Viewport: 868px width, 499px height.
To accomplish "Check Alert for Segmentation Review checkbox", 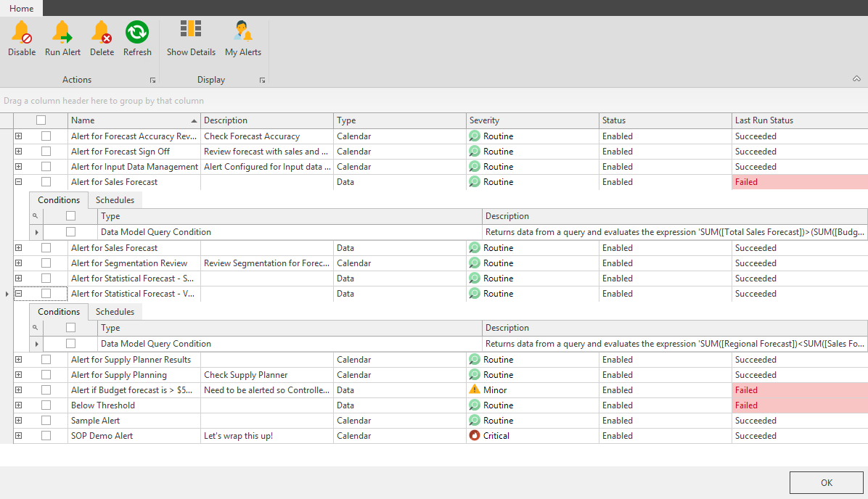I will click(x=46, y=263).
